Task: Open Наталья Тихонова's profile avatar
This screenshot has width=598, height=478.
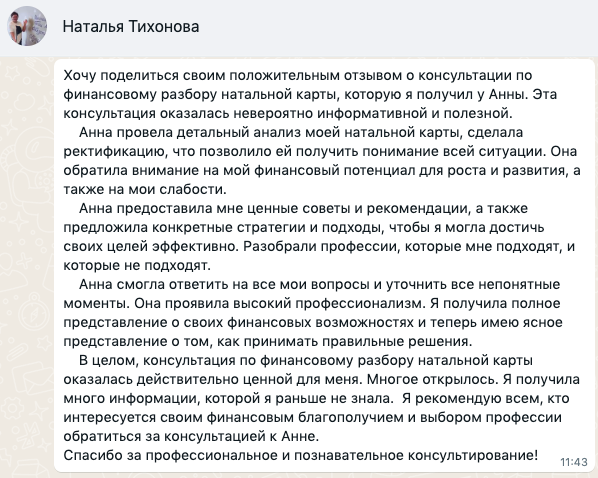Action: (x=27, y=26)
